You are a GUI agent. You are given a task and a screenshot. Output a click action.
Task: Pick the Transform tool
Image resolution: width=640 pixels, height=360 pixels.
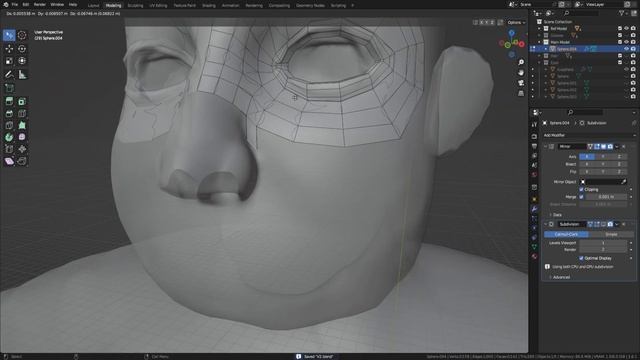[x=22, y=61]
